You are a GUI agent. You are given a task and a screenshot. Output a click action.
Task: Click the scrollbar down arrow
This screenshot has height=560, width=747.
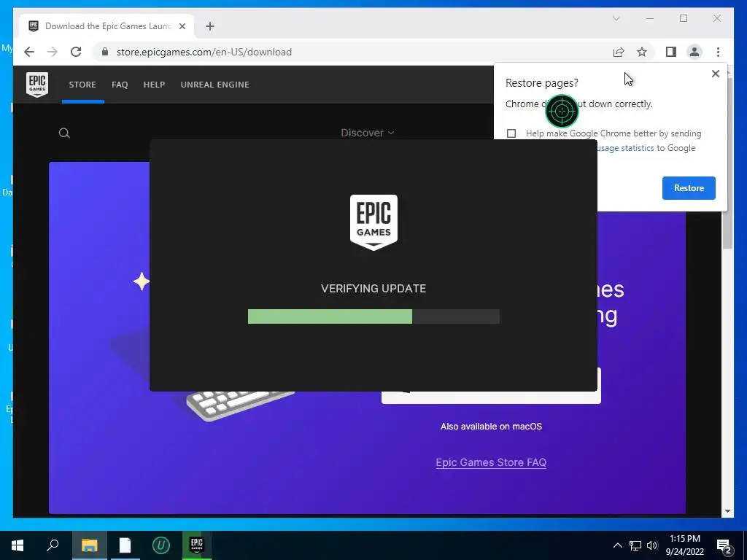click(727, 511)
